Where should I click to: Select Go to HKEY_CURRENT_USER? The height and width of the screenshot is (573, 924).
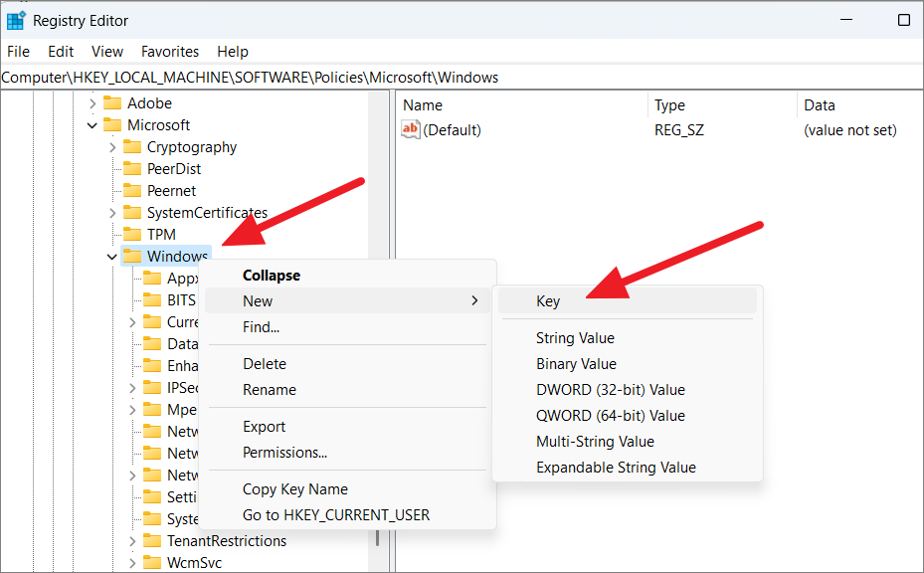348,515
